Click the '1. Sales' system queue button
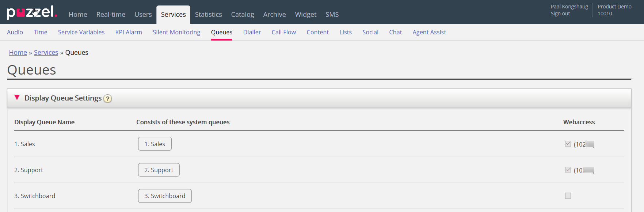The width and height of the screenshot is (644, 212). click(x=155, y=144)
